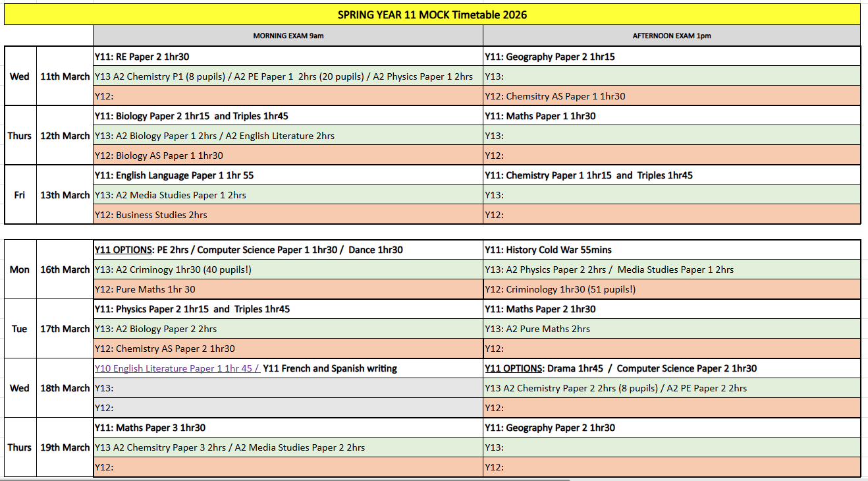Select the Y13 A2 Pure Maths 2hrs cell
The image size is (868, 481).
(537, 329)
